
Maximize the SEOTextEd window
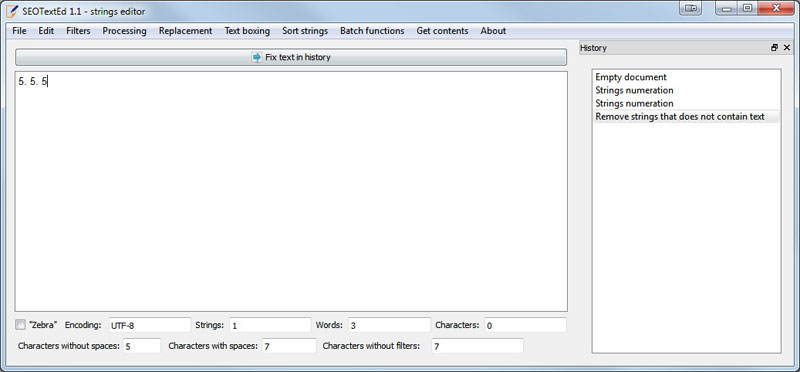pos(747,8)
